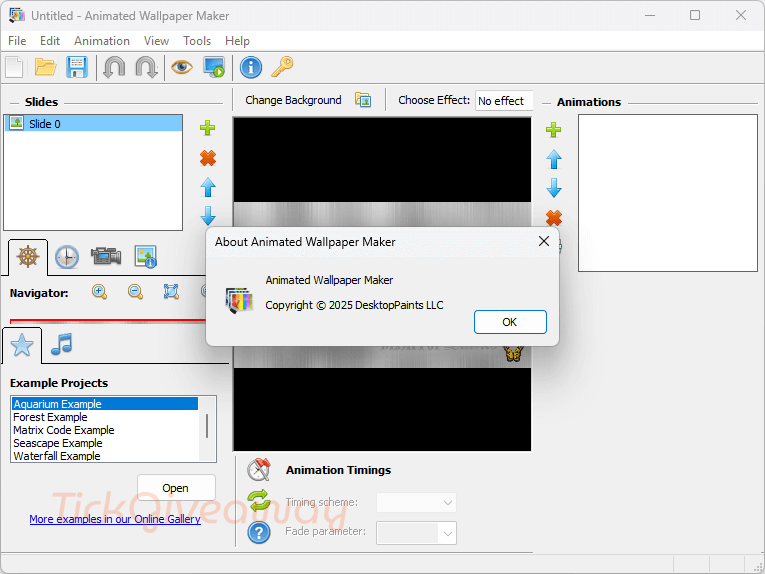
Task: Switch to the image info tab
Action: [145, 257]
